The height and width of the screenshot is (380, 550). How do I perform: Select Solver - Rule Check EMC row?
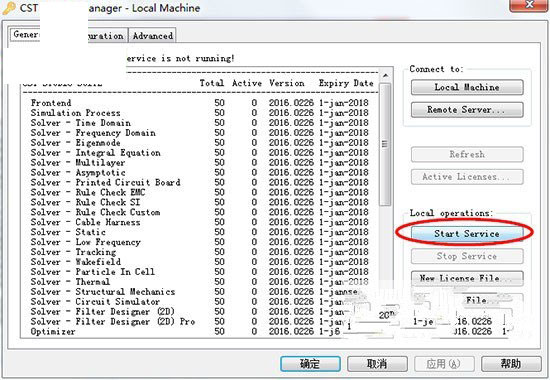tap(199, 192)
